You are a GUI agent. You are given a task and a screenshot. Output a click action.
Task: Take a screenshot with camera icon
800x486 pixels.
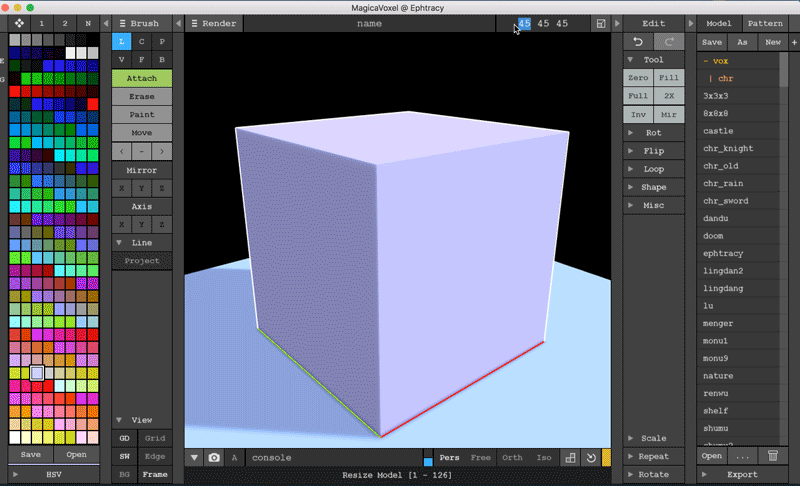point(214,457)
